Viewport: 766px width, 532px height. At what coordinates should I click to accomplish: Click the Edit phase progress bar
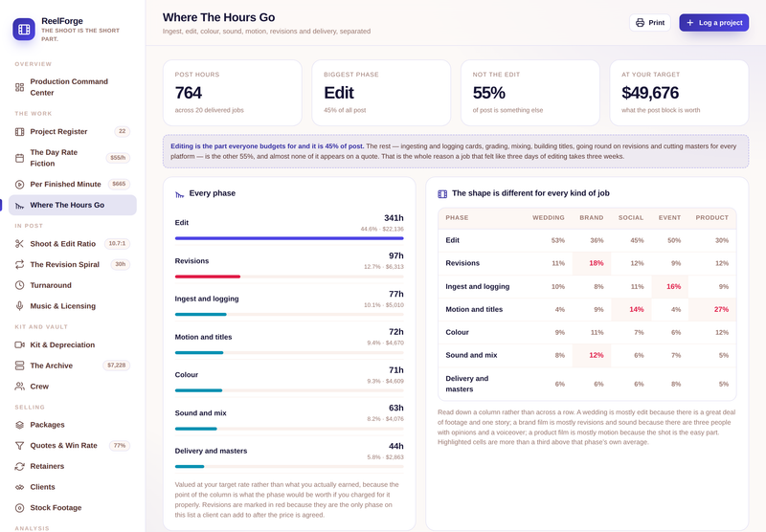pyautogui.click(x=289, y=238)
